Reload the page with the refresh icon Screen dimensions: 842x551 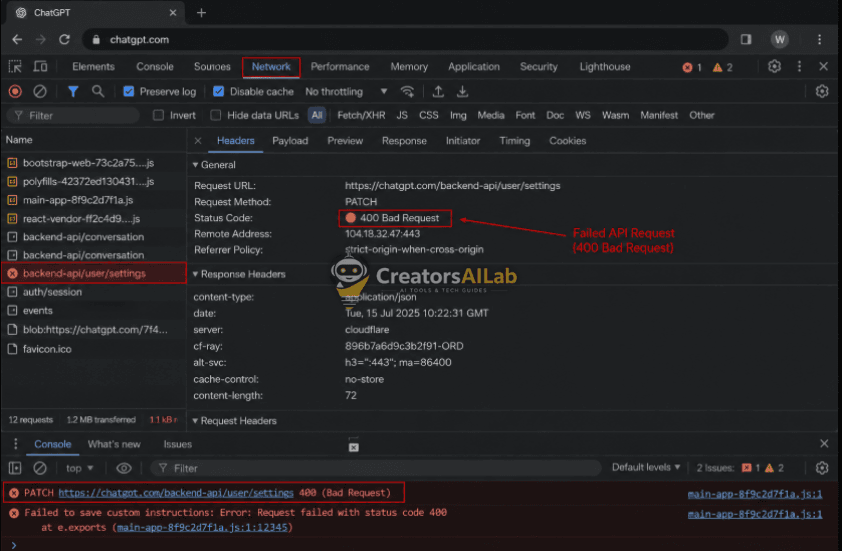point(64,40)
